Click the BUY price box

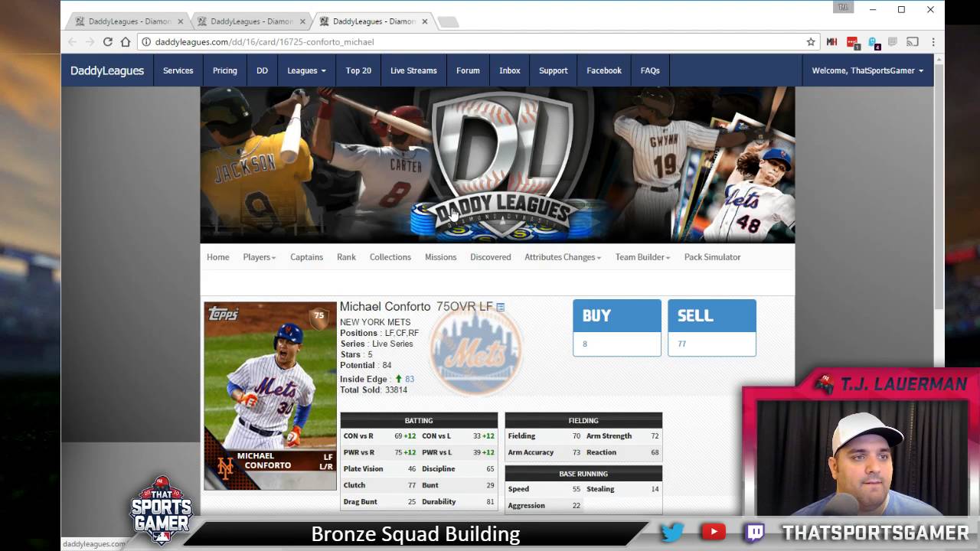click(617, 328)
